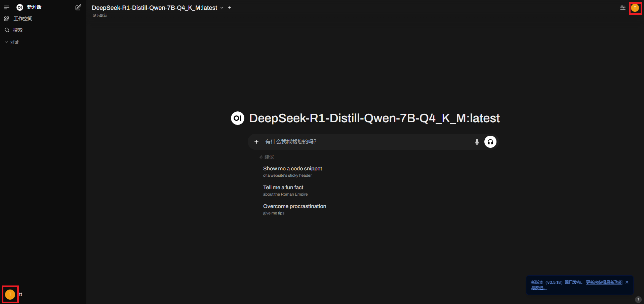Open help question mark button
644x304 pixels.
(638, 300)
